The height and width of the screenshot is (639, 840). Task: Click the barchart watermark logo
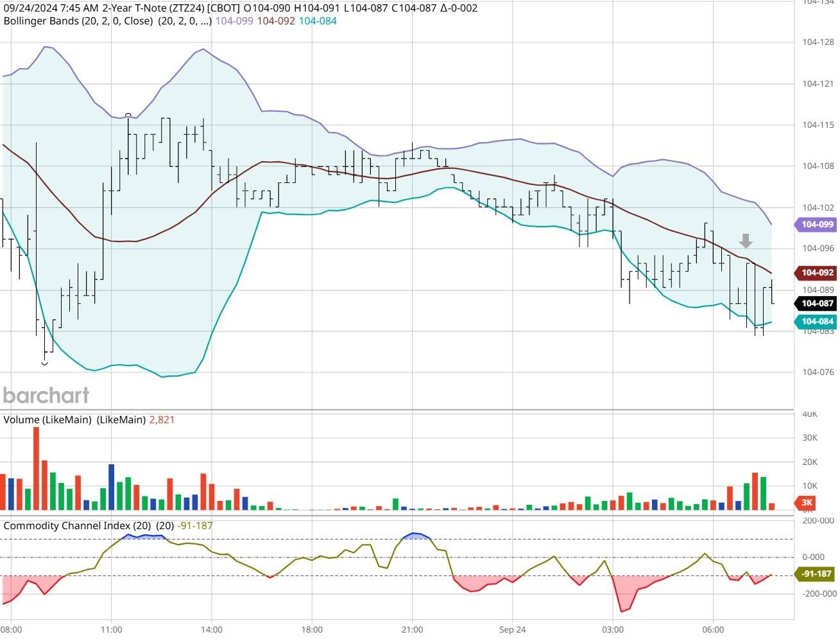point(46,395)
